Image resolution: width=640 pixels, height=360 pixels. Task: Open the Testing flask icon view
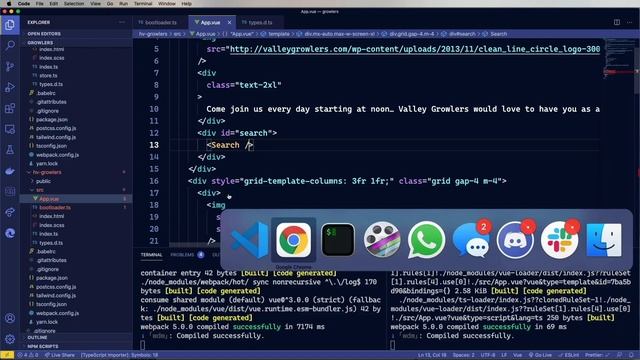coord(10,150)
